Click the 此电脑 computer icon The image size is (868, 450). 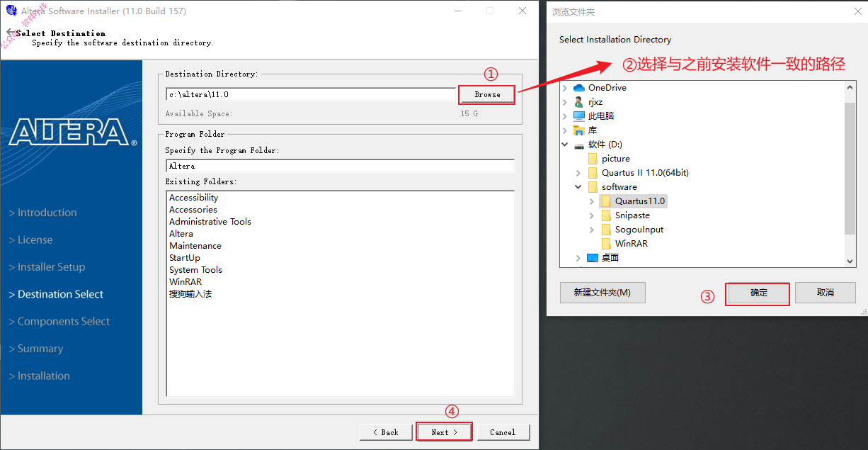(579, 116)
